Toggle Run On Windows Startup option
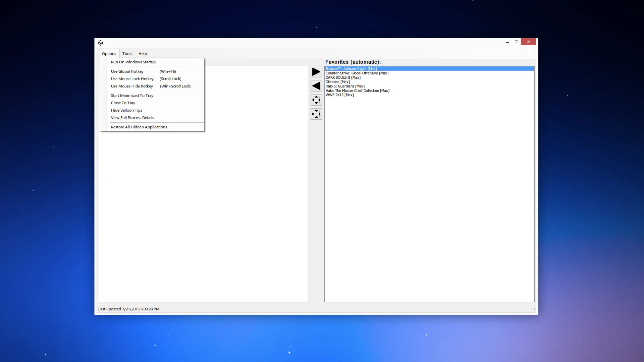 133,62
